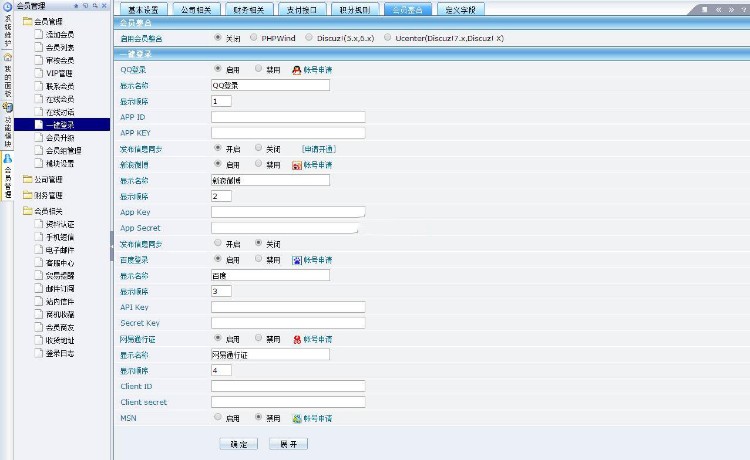Click the page icon beside 添加会员
This screenshot has width=750, height=460.
39,34
